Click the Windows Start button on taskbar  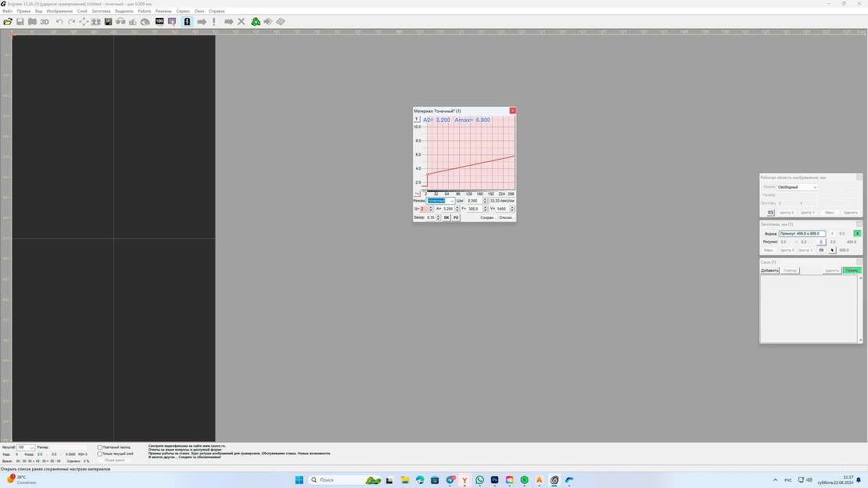[x=299, y=480]
